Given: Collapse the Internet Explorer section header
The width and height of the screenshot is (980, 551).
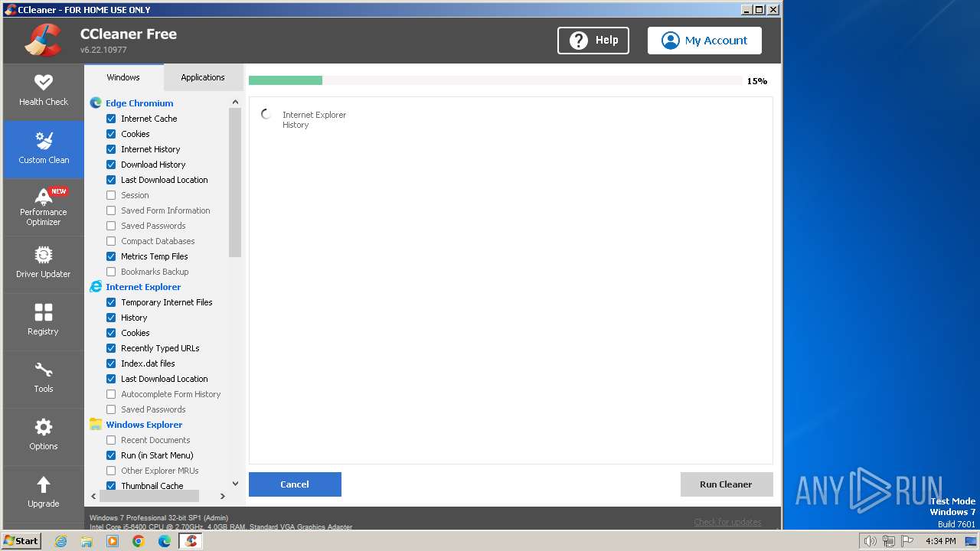Looking at the screenshot, I should coord(143,287).
